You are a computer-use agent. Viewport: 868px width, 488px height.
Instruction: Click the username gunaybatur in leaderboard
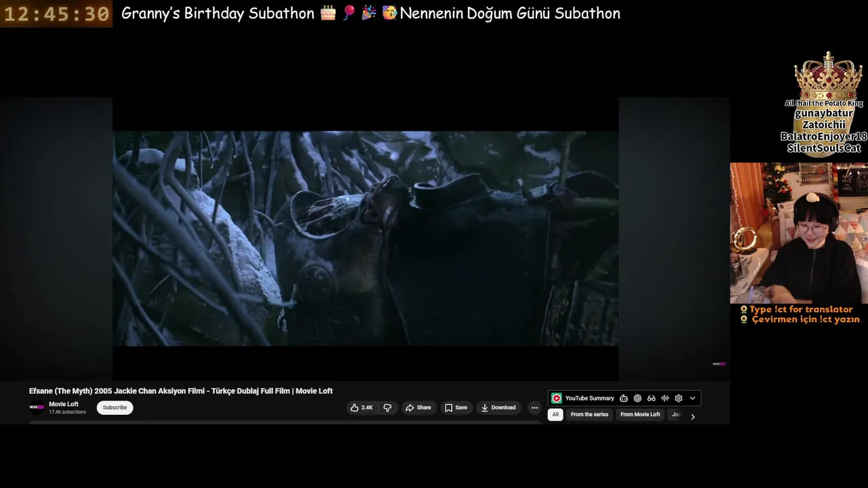click(x=824, y=114)
